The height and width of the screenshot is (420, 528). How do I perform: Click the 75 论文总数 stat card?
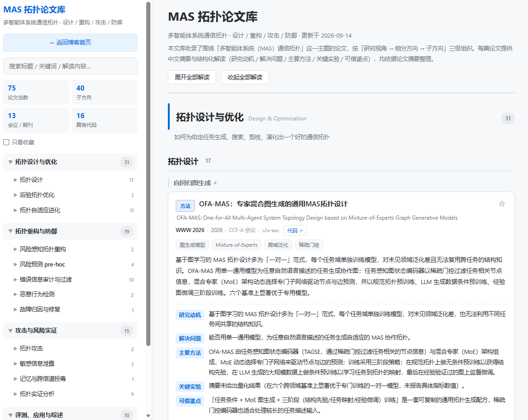(36, 92)
